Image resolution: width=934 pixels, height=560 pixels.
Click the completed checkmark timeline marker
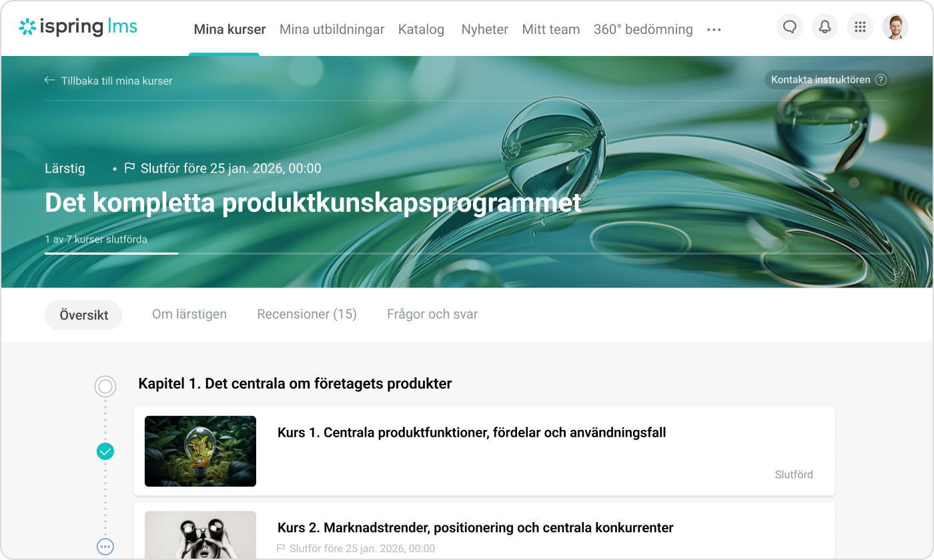coord(105,451)
